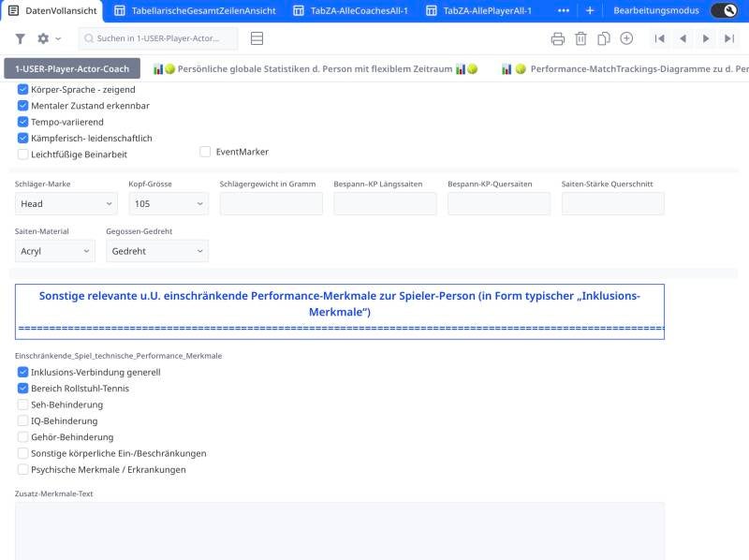749x560 pixels.
Task: Open the Schläger-Marke dropdown
Action: (66, 203)
